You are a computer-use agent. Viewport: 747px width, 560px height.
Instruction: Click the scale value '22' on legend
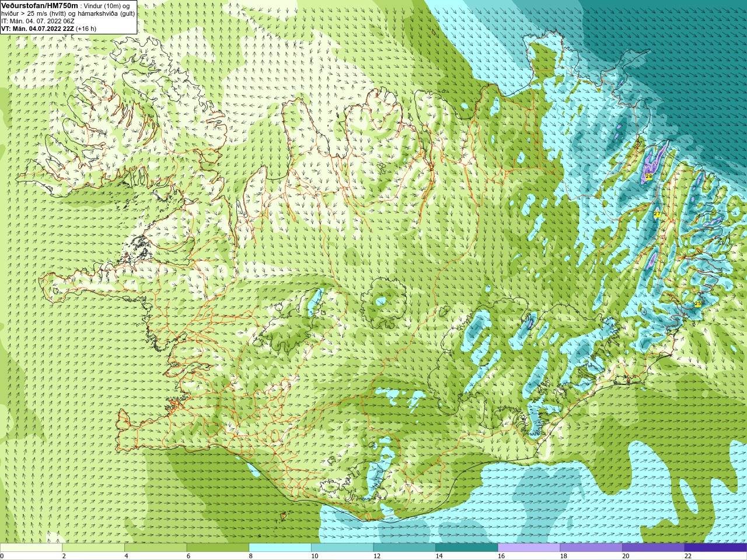pos(688,556)
